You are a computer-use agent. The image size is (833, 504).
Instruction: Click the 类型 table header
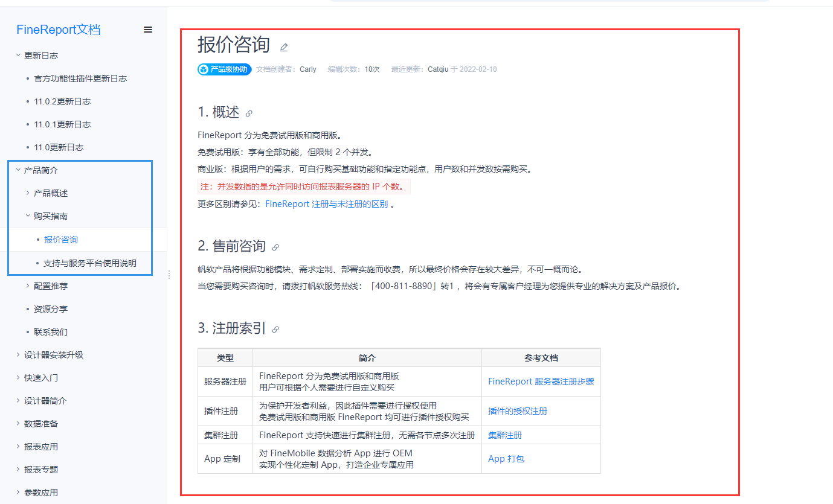point(225,358)
